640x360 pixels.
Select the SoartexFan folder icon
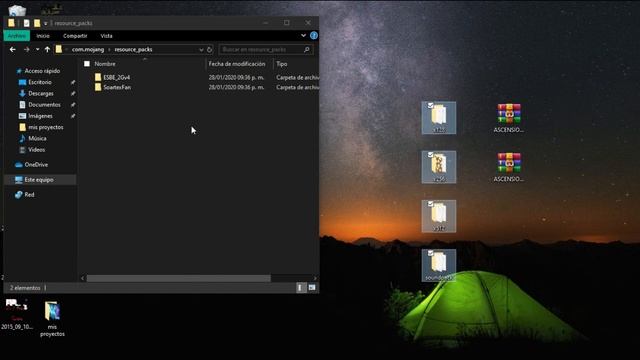pyautogui.click(x=98, y=87)
